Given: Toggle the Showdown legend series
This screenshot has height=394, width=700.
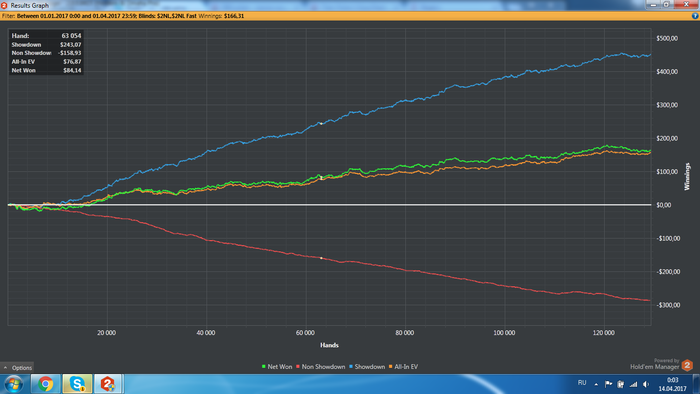Looking at the screenshot, I should pyautogui.click(x=367, y=367).
